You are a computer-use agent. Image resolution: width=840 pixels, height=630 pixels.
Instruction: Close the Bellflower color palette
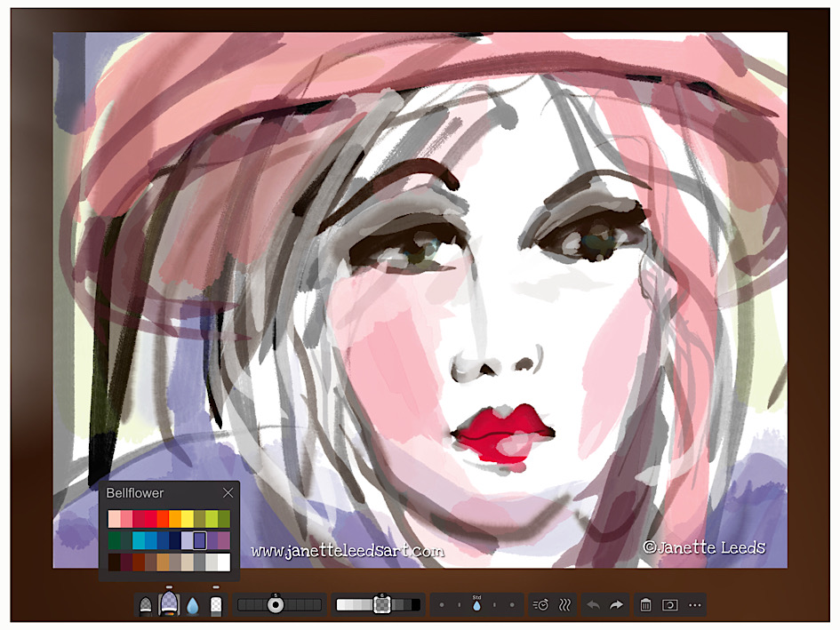pyautogui.click(x=228, y=493)
